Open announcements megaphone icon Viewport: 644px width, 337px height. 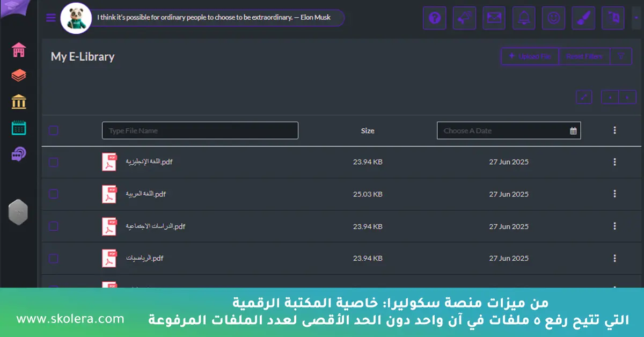[x=464, y=18]
